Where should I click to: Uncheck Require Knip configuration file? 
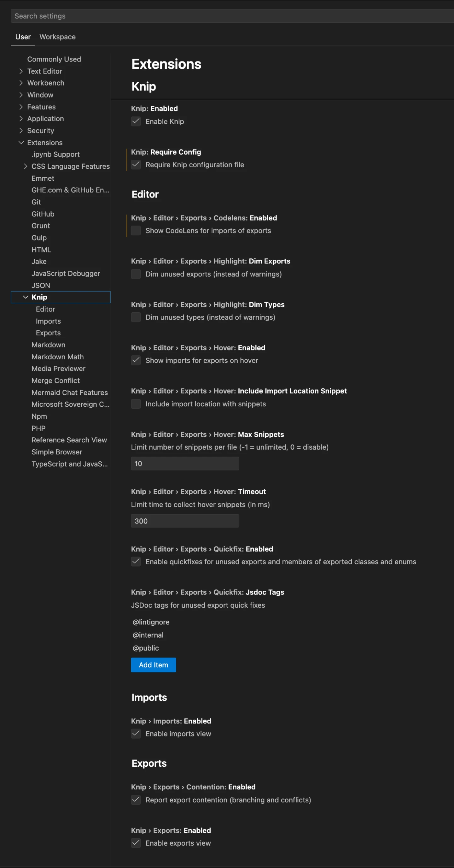(136, 165)
